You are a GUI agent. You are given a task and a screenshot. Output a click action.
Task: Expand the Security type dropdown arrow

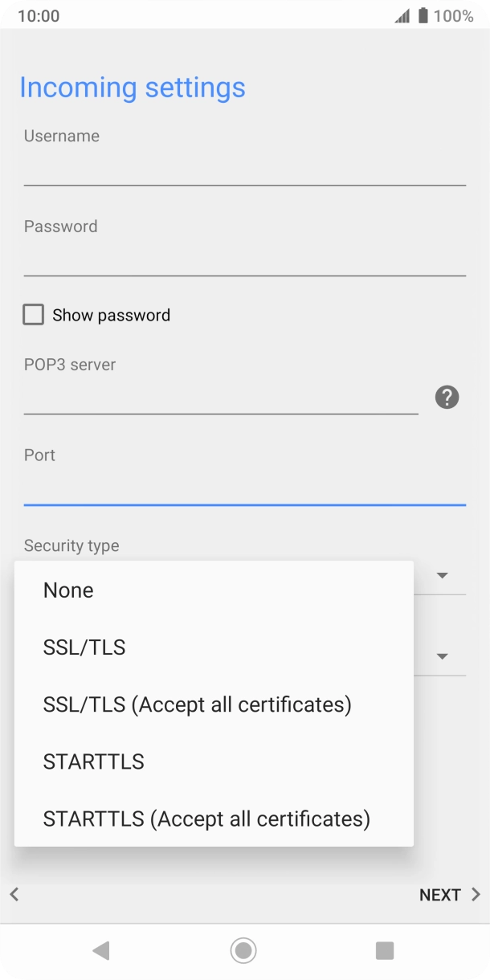(442, 575)
